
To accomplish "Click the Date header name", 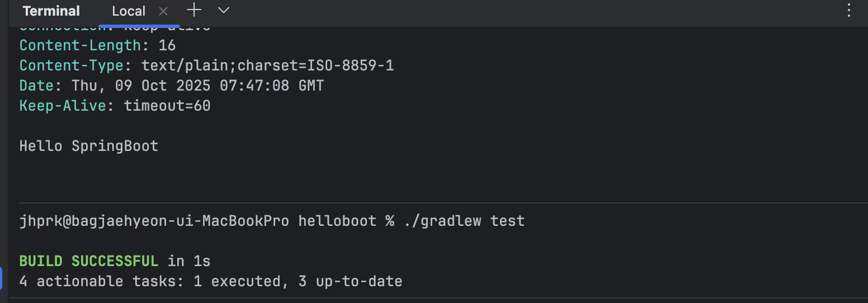I will pyautogui.click(x=37, y=86).
